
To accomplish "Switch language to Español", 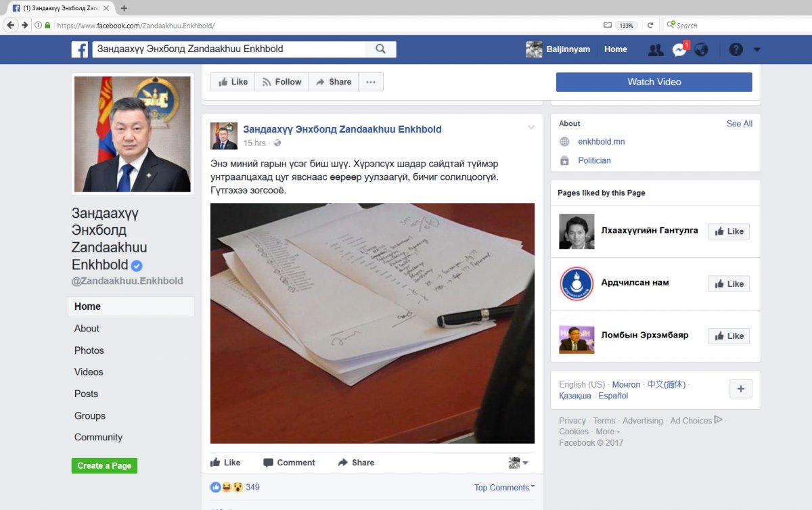I will click(x=613, y=396).
